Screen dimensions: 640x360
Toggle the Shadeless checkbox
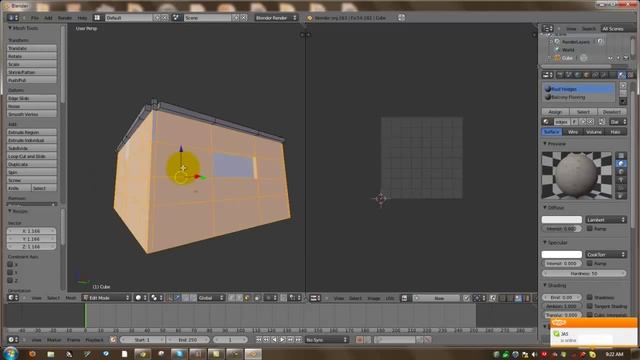pyautogui.click(x=589, y=297)
